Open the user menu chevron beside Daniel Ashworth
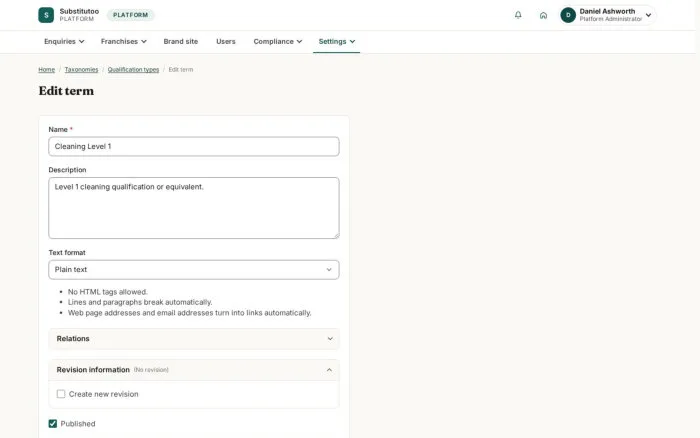The image size is (700, 438). 648,15
